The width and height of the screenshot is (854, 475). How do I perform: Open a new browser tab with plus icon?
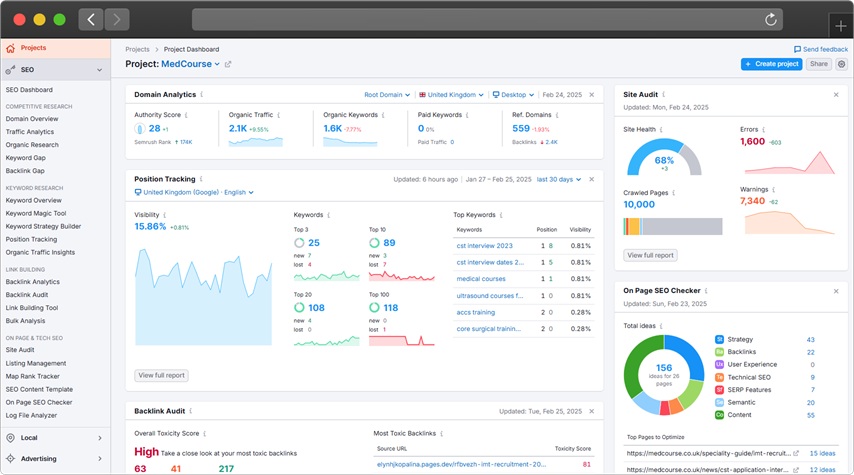pos(840,26)
